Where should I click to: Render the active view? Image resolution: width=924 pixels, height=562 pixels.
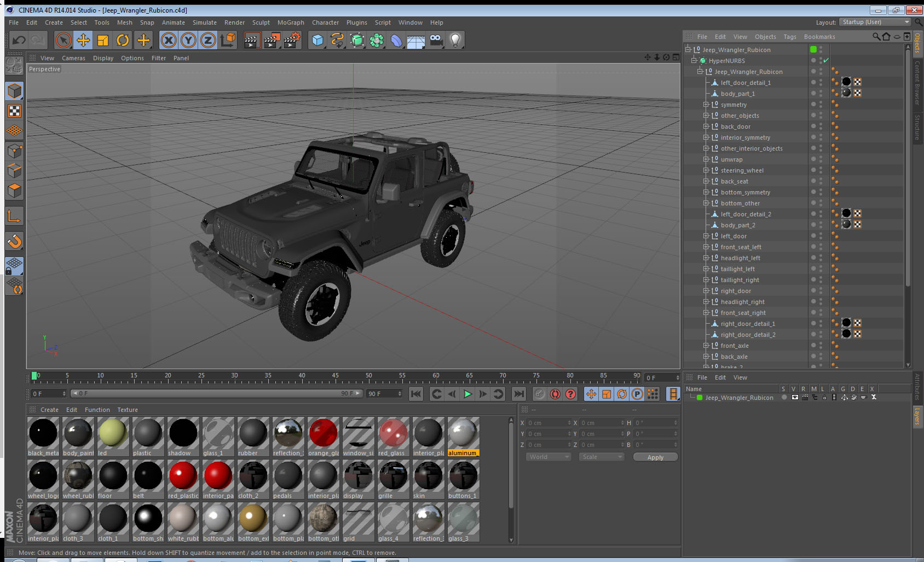click(x=251, y=40)
